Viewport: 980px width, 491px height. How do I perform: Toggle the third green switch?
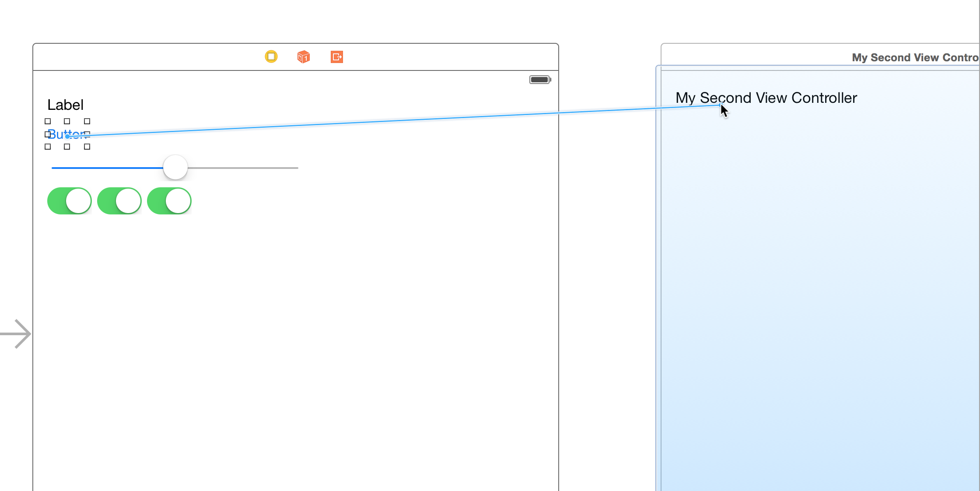(x=169, y=201)
